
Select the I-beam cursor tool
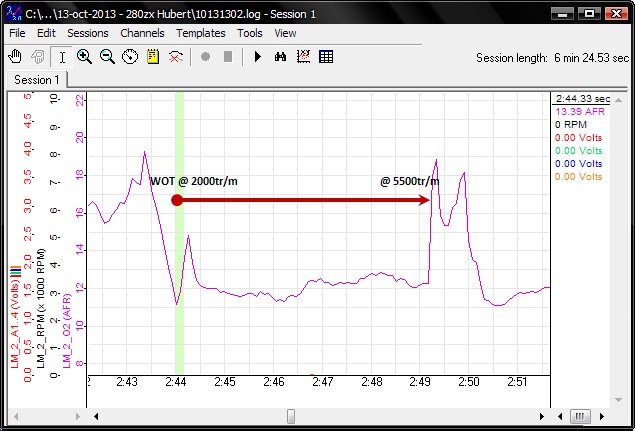tap(62, 57)
